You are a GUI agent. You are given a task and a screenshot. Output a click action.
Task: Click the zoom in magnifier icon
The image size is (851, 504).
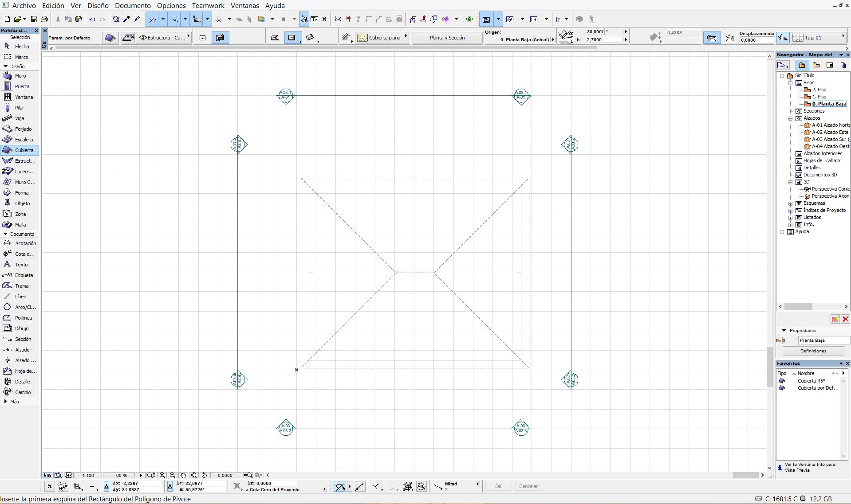point(162,475)
